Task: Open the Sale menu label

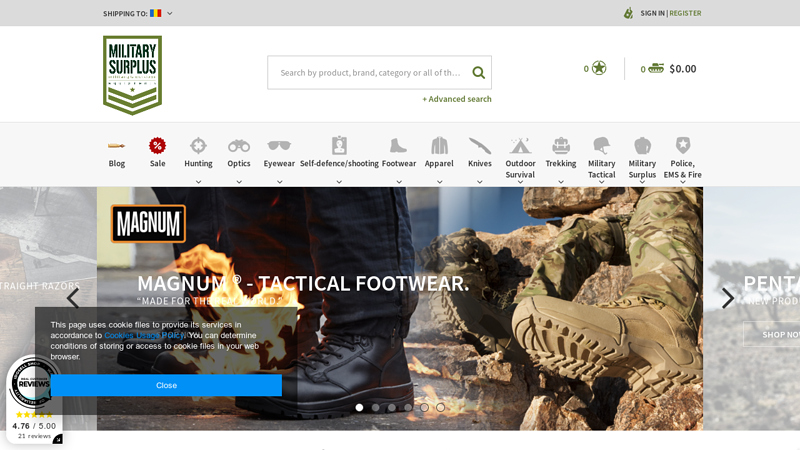Action: [x=157, y=163]
